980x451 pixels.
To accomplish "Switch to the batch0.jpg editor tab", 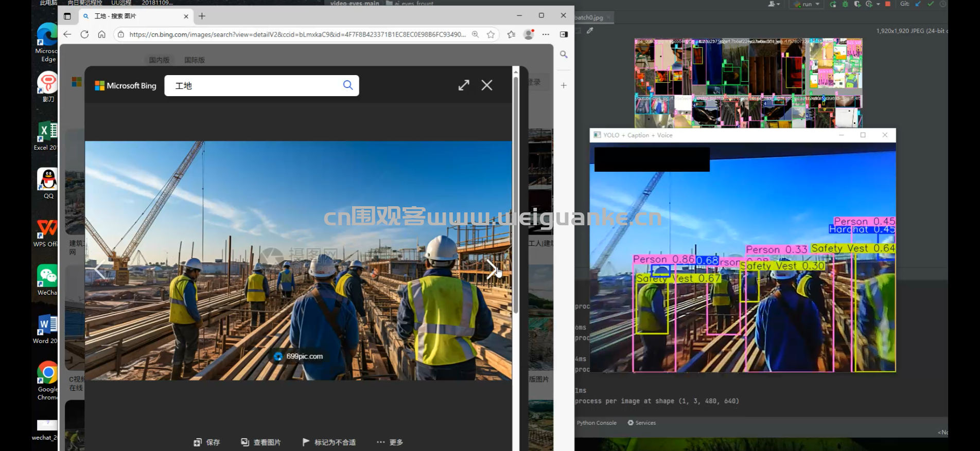I will tap(589, 17).
